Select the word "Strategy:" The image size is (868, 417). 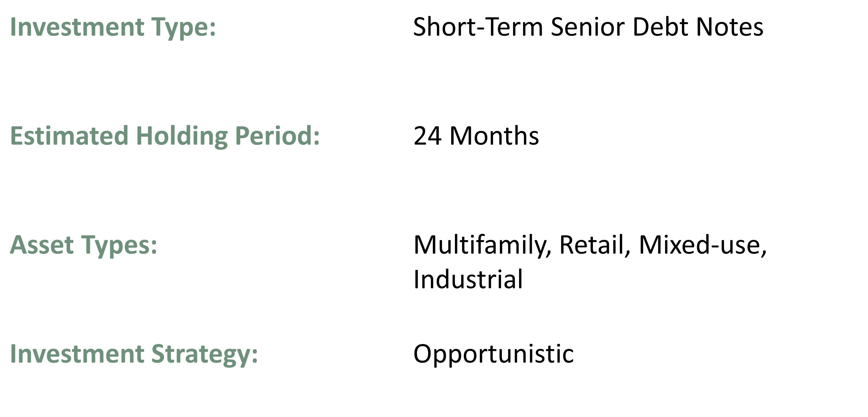pos(204,355)
